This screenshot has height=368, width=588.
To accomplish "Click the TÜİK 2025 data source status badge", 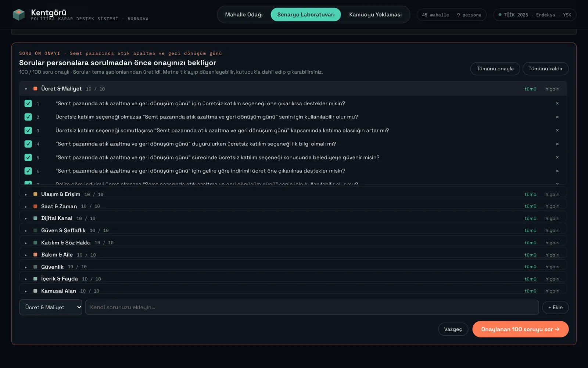I will [535, 15].
